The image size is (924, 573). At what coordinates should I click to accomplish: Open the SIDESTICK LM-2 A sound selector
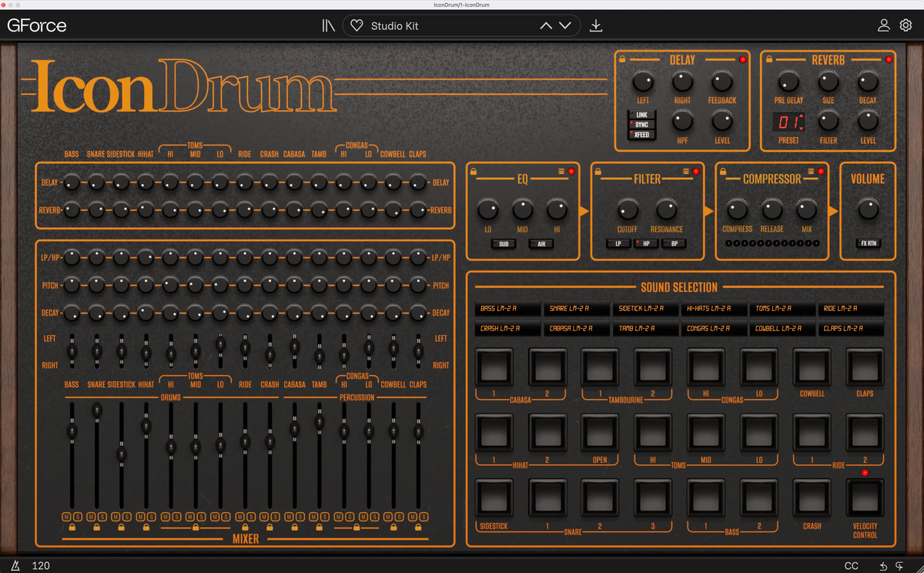coord(645,309)
